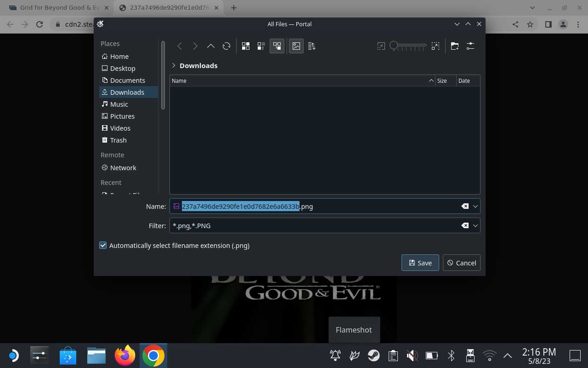Viewport: 588px width, 368px height.
Task: Click largest icon size button
Action: [x=435, y=46]
